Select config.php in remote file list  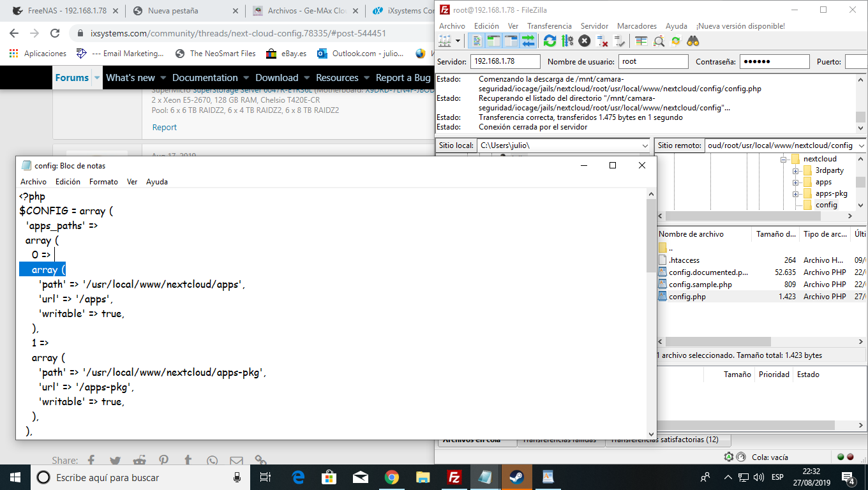click(x=687, y=297)
